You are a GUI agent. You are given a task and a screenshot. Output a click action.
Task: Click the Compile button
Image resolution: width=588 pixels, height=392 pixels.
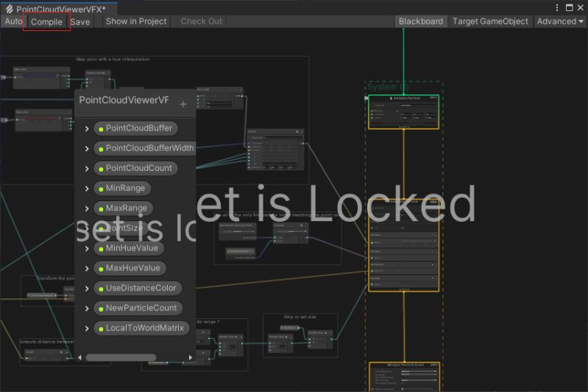click(46, 22)
